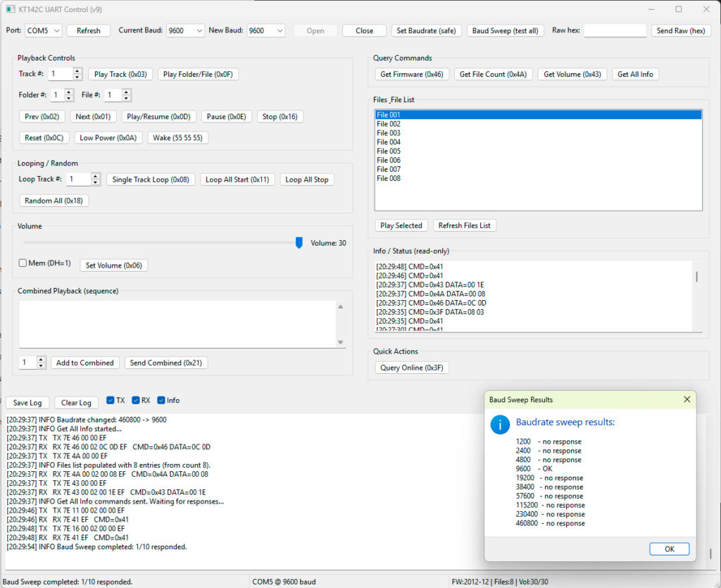Click the Raw hex input field
This screenshot has height=588, width=721.
point(615,31)
